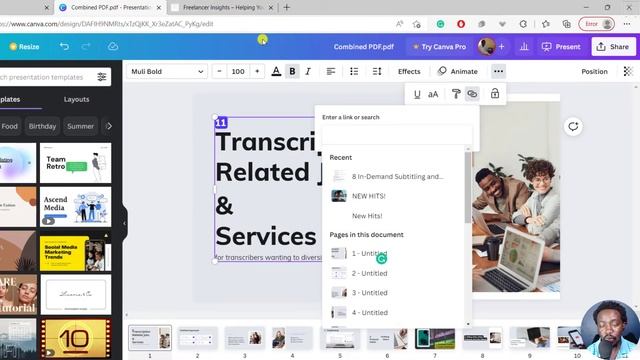Open the Effects panel
Screen dimensions: 640x360
click(409, 71)
